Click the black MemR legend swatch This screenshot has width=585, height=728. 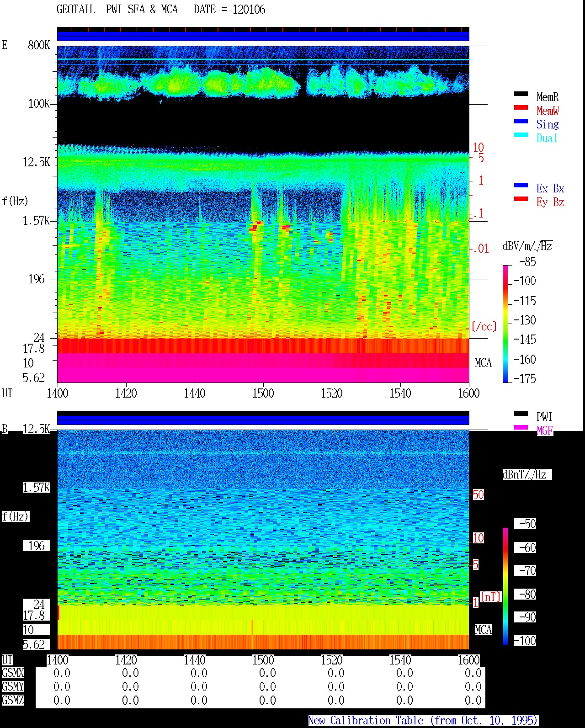(x=521, y=94)
